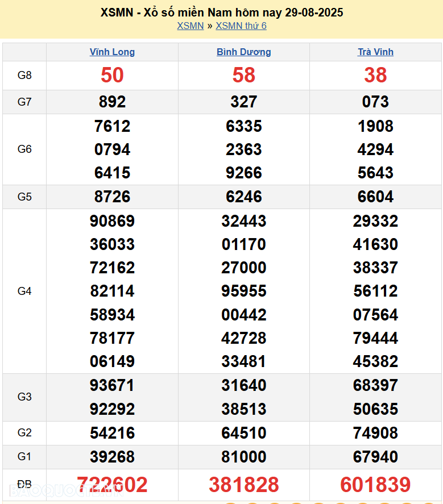Select Bình Dương G7 number 327
The width and height of the screenshot is (443, 504).
[243, 102]
